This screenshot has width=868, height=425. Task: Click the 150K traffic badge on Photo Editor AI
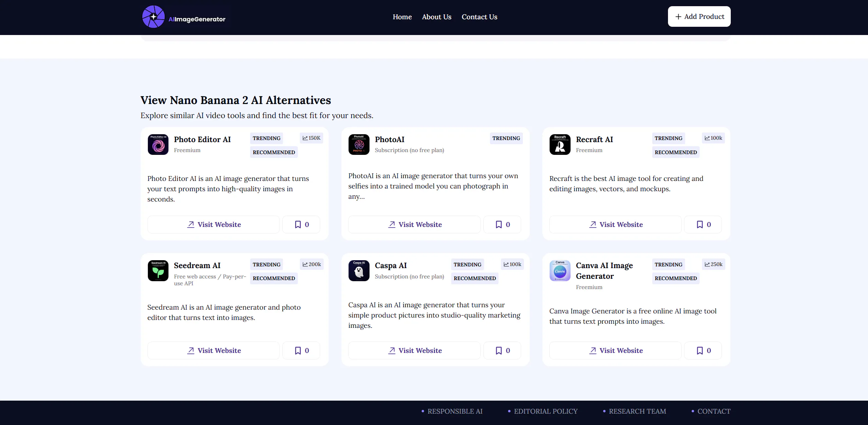[x=312, y=138]
